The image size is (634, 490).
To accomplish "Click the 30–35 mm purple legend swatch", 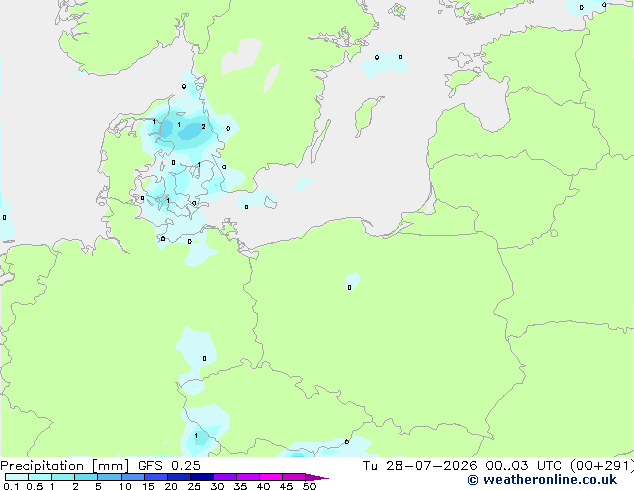I will [225, 477].
